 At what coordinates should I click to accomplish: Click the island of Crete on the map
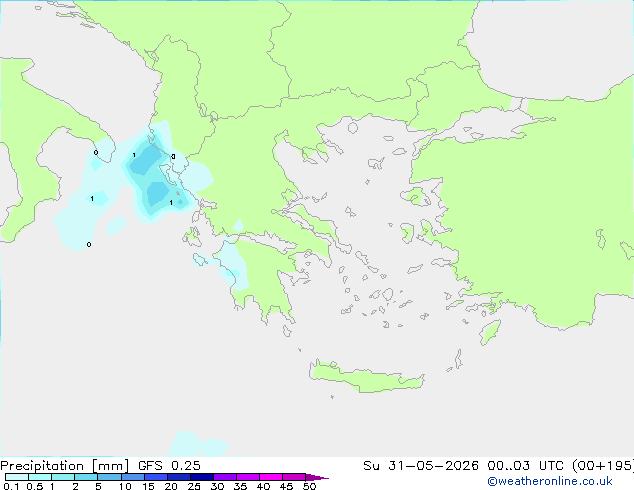click(366, 378)
